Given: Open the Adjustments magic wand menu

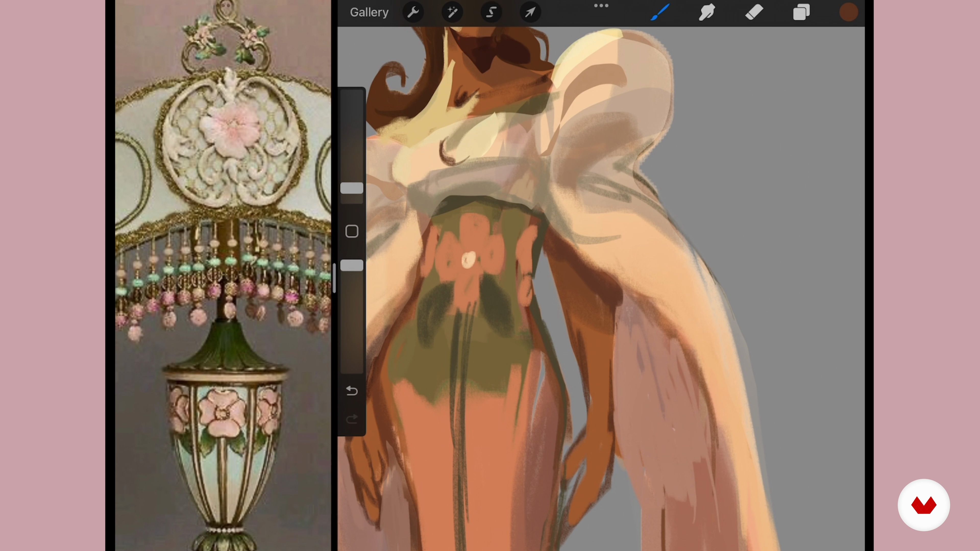Looking at the screenshot, I should pos(452,12).
